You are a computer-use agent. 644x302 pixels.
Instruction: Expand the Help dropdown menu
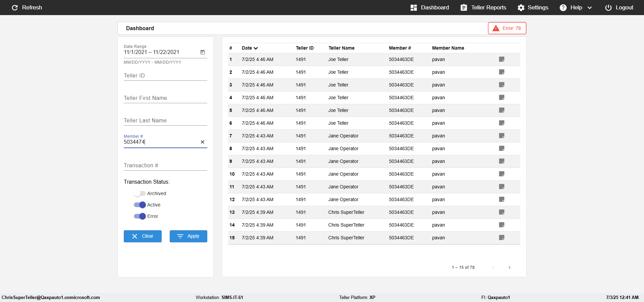pos(576,7)
